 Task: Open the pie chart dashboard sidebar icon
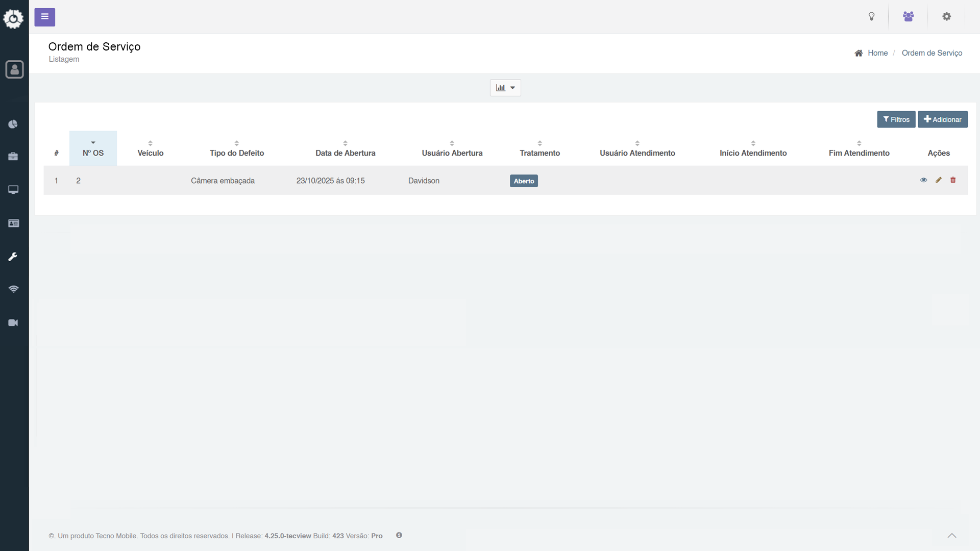[x=13, y=124]
